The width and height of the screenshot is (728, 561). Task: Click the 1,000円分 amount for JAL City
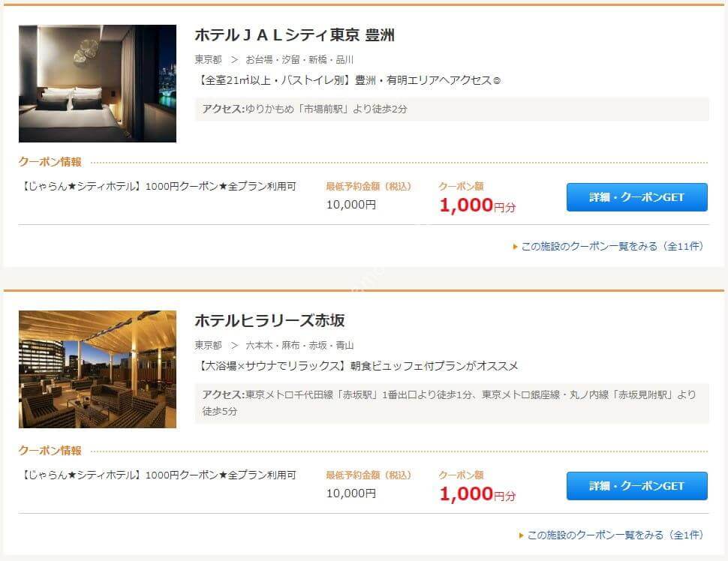click(477, 205)
